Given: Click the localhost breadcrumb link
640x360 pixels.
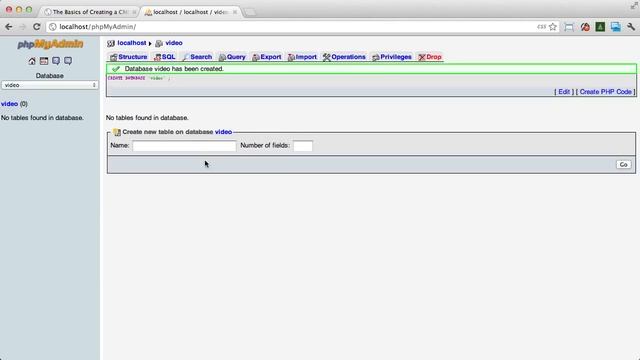Looking at the screenshot, I should pyautogui.click(x=132, y=43).
